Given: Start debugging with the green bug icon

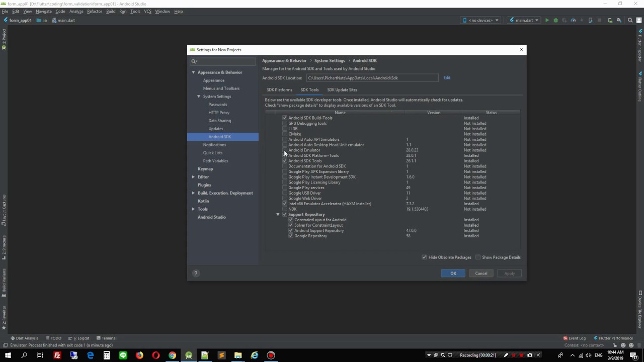Looking at the screenshot, I should (555, 21).
